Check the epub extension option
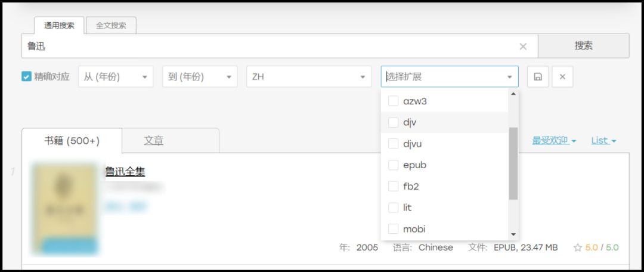The height and width of the screenshot is (272, 644). (394, 165)
